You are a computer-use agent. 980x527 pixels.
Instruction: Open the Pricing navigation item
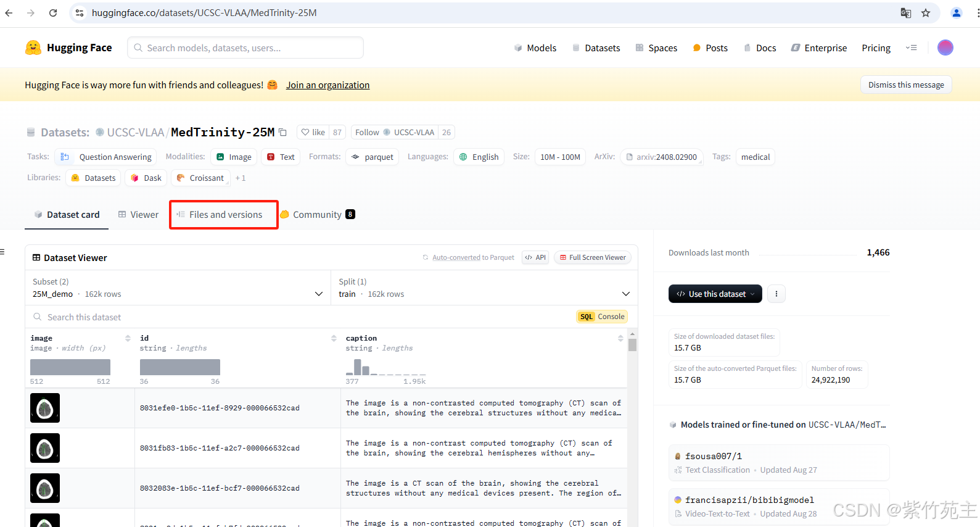point(876,48)
